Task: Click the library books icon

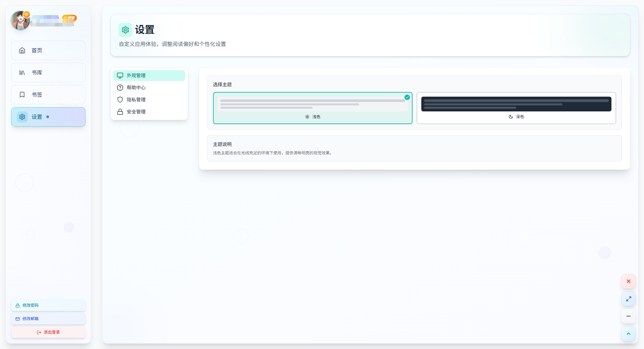Action: [x=22, y=72]
